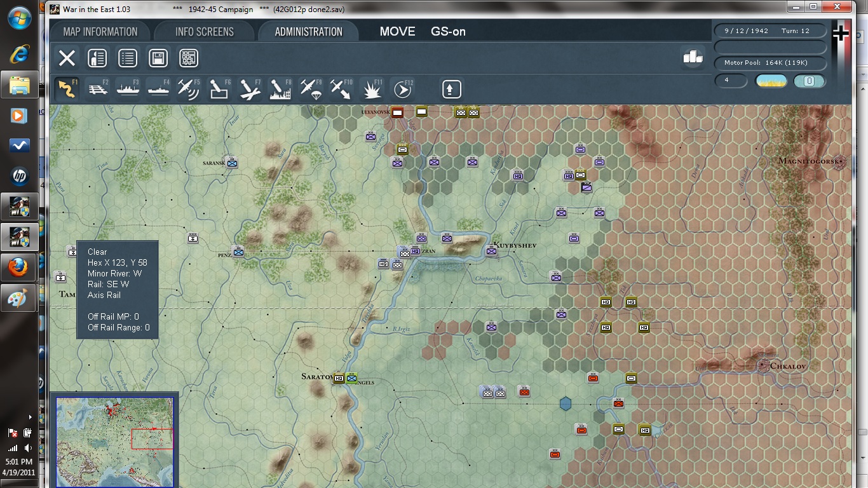Select the F11 explosion mode icon

[372, 89]
